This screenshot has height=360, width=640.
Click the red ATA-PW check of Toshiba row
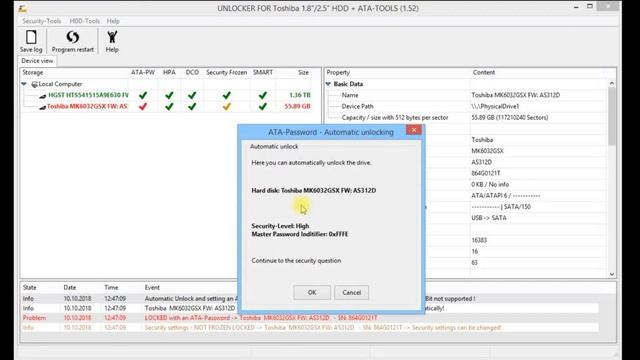point(143,107)
